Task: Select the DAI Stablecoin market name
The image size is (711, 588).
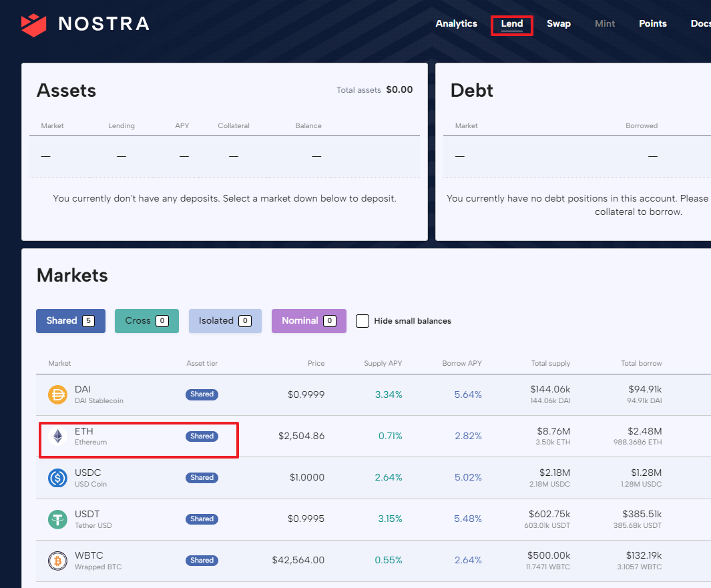Action: 99,394
